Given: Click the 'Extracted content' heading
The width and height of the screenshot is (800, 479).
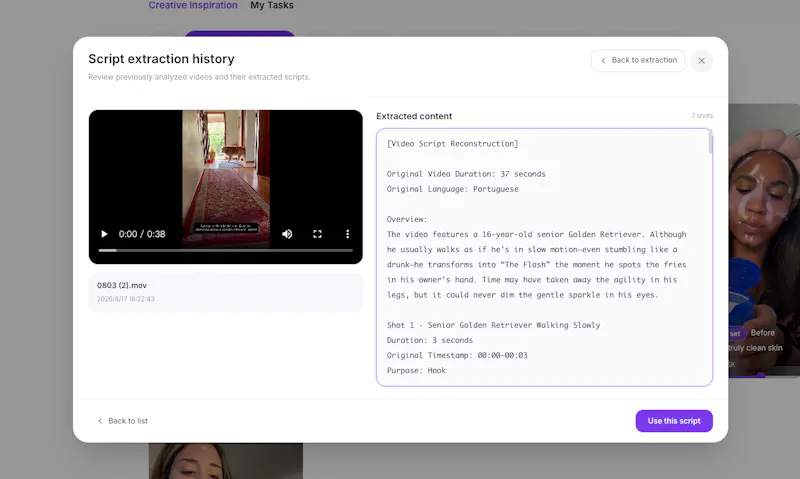Looking at the screenshot, I should pyautogui.click(x=414, y=116).
